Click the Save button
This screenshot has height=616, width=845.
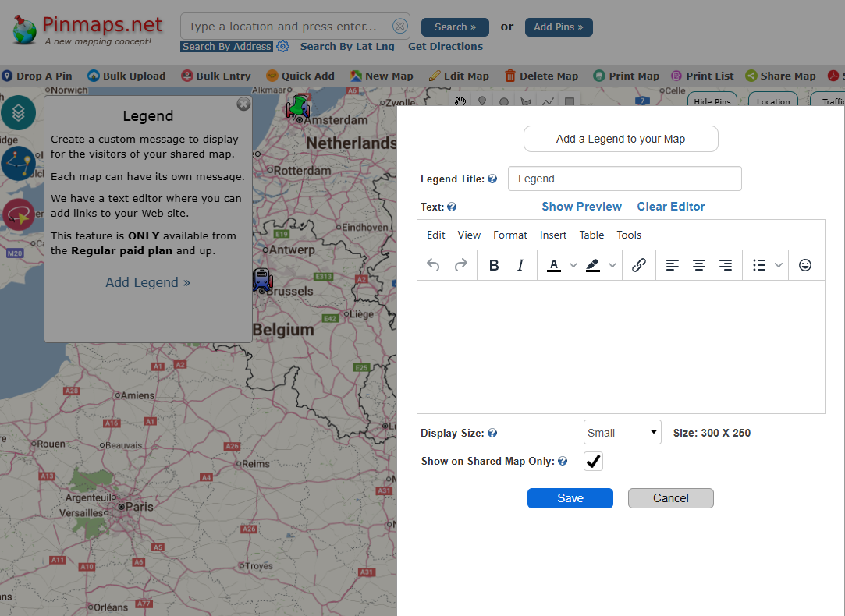pos(570,498)
